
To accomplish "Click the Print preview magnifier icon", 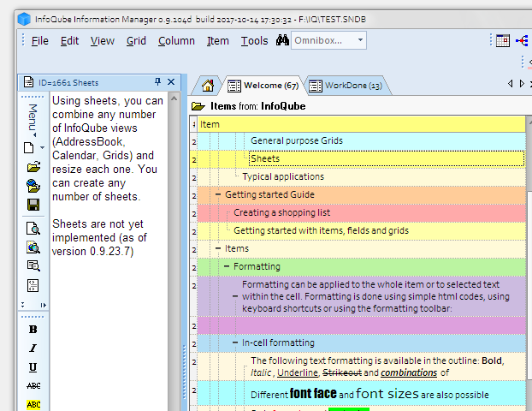I will pos(33,229).
